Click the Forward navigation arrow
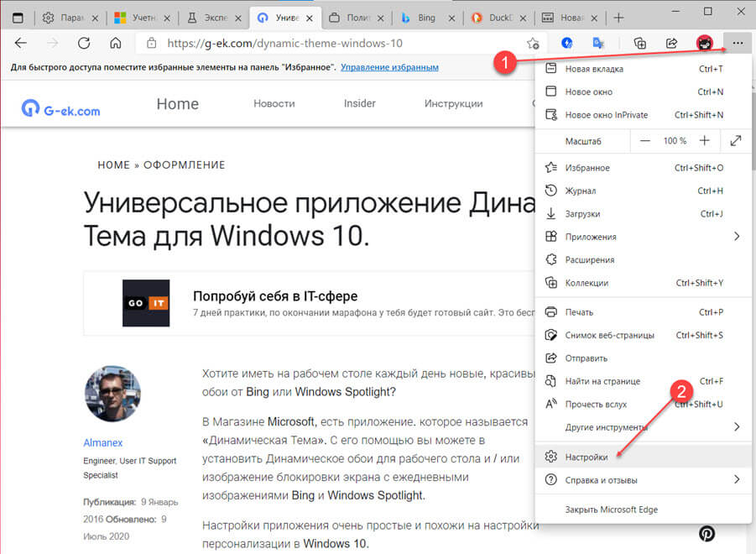Image resolution: width=756 pixels, height=554 pixels. click(52, 44)
